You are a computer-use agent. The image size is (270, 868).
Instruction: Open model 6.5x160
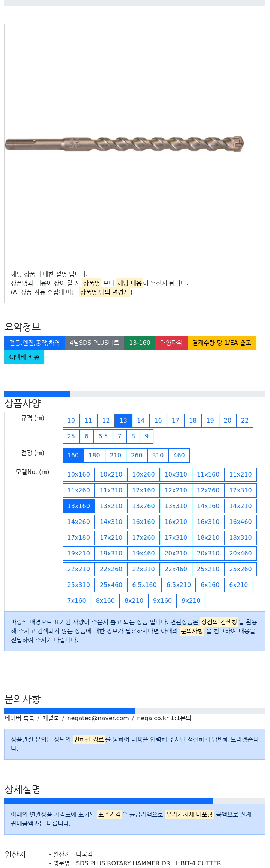(144, 585)
